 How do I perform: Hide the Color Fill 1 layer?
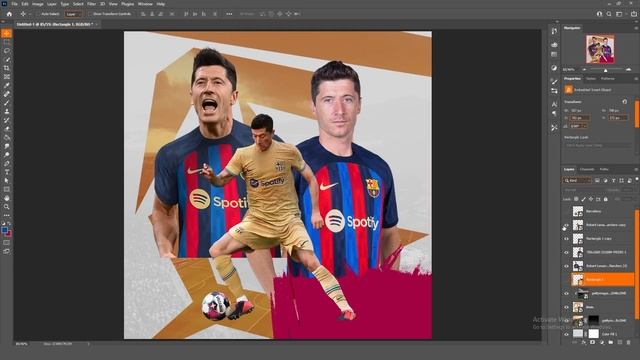pos(566,334)
